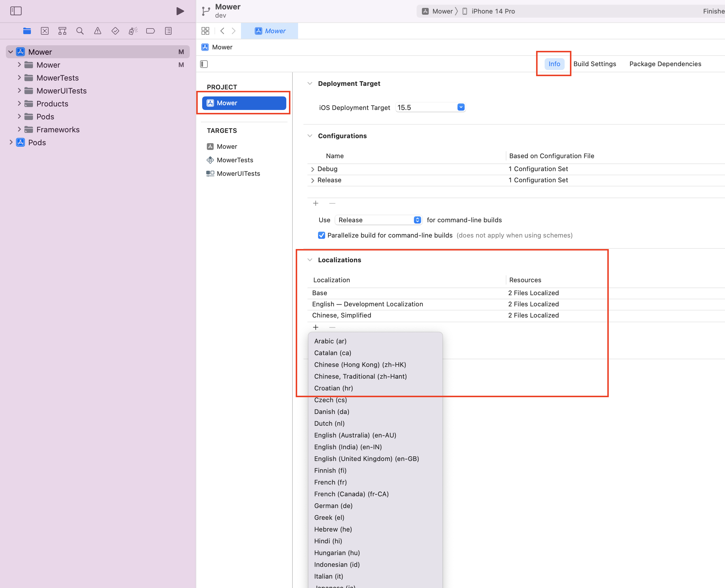Choose iPhone 14 Pro run destination
725x588 pixels.
pos(489,11)
